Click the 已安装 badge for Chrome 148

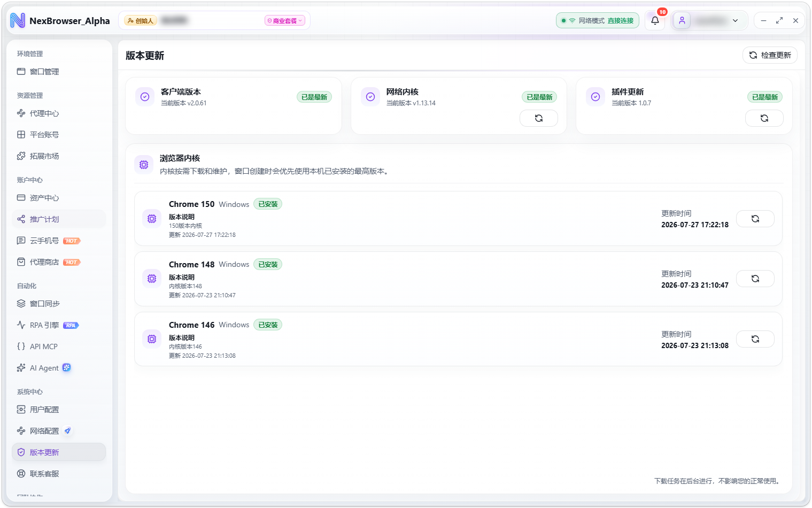pos(268,265)
